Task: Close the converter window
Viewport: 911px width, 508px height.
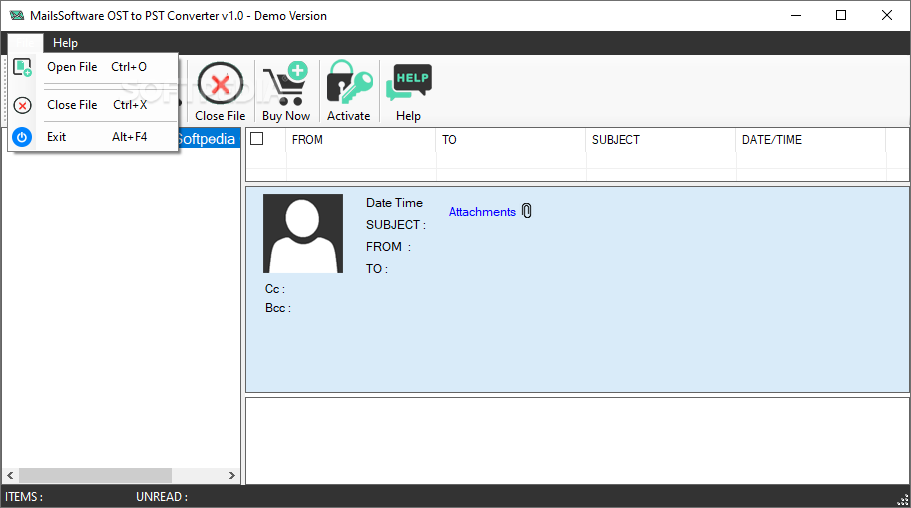Action: 887,16
